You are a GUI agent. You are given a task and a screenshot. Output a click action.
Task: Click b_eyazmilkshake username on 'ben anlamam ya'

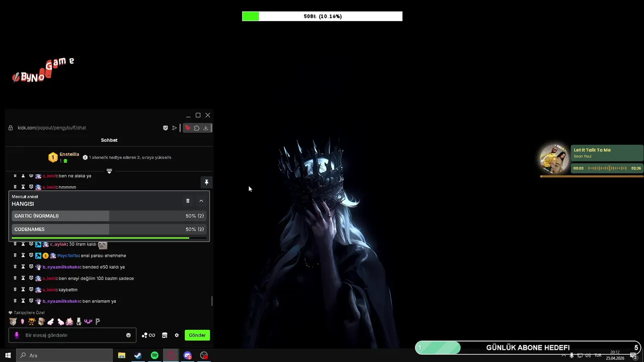tap(61, 301)
